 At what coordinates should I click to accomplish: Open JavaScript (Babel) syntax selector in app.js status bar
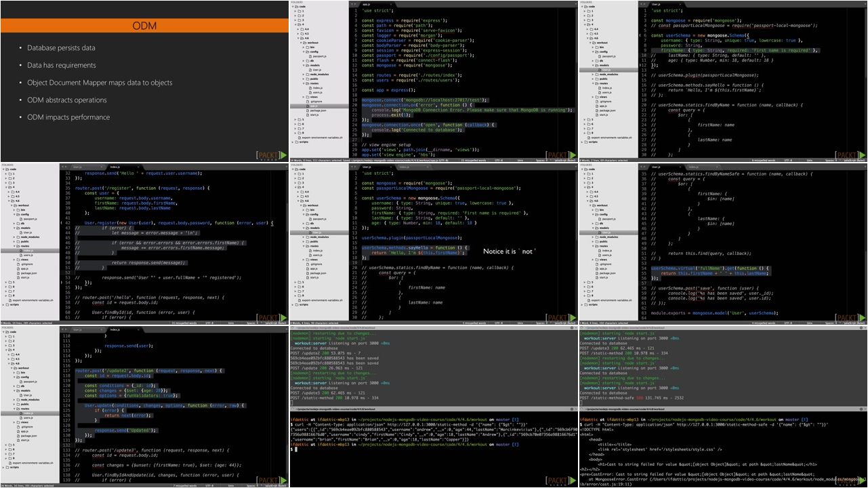(562, 160)
